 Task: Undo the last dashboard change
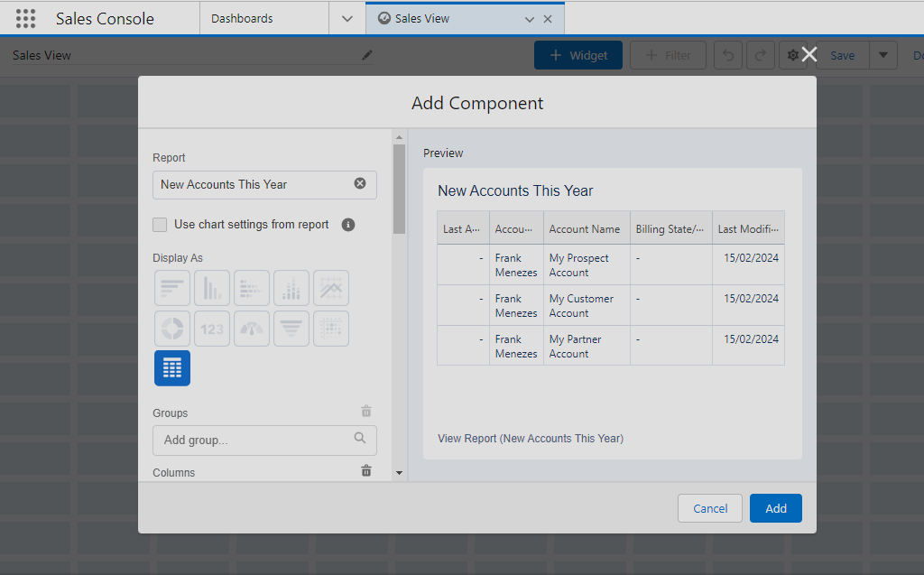[x=728, y=55]
